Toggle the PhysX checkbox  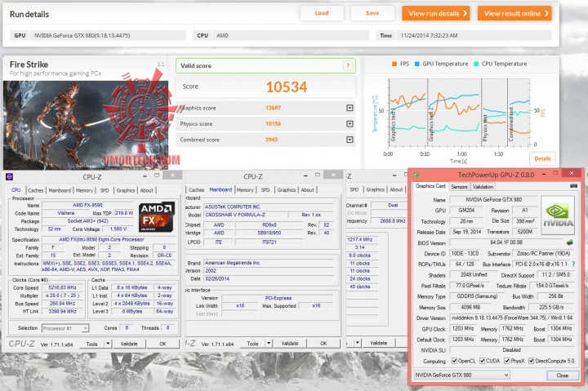[506, 361]
